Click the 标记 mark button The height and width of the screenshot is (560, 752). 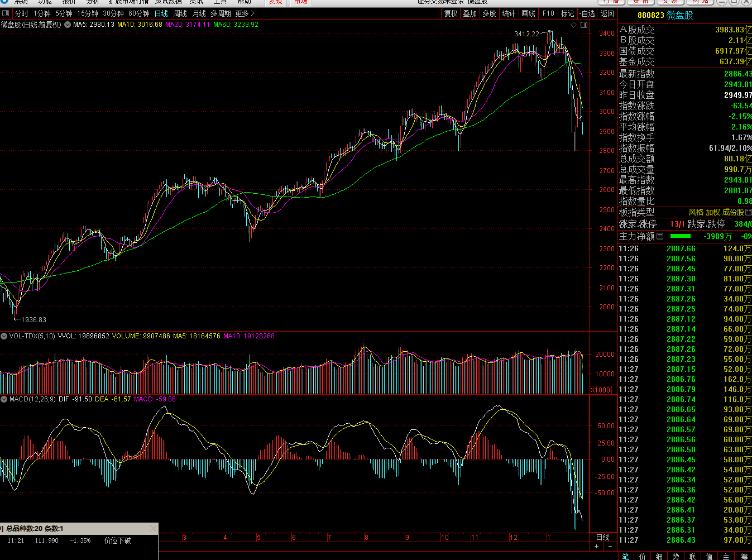[567, 13]
